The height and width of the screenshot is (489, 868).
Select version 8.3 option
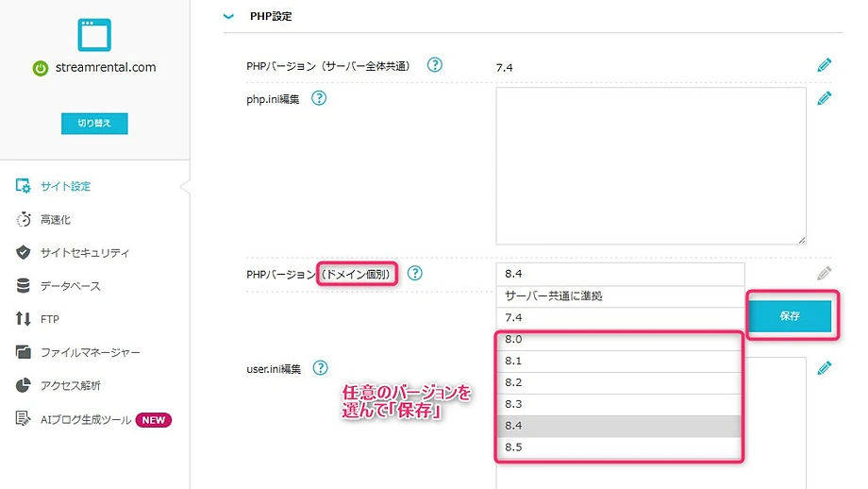pos(619,404)
